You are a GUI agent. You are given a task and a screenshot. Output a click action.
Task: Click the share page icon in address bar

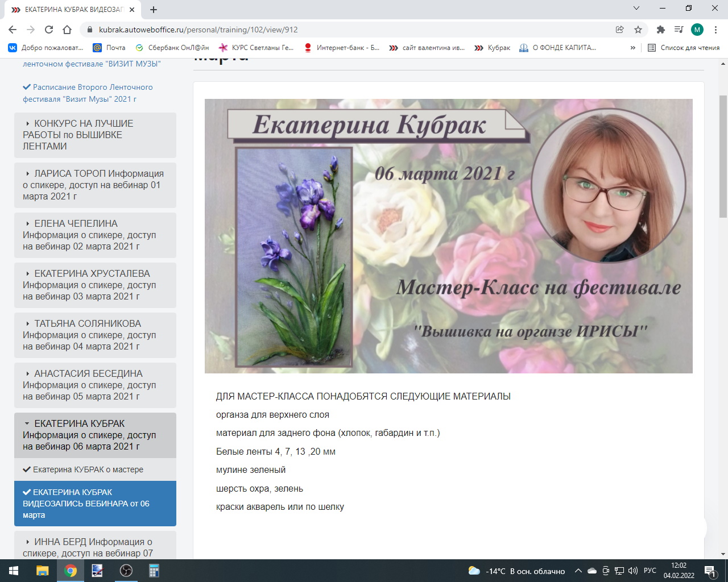click(x=620, y=30)
